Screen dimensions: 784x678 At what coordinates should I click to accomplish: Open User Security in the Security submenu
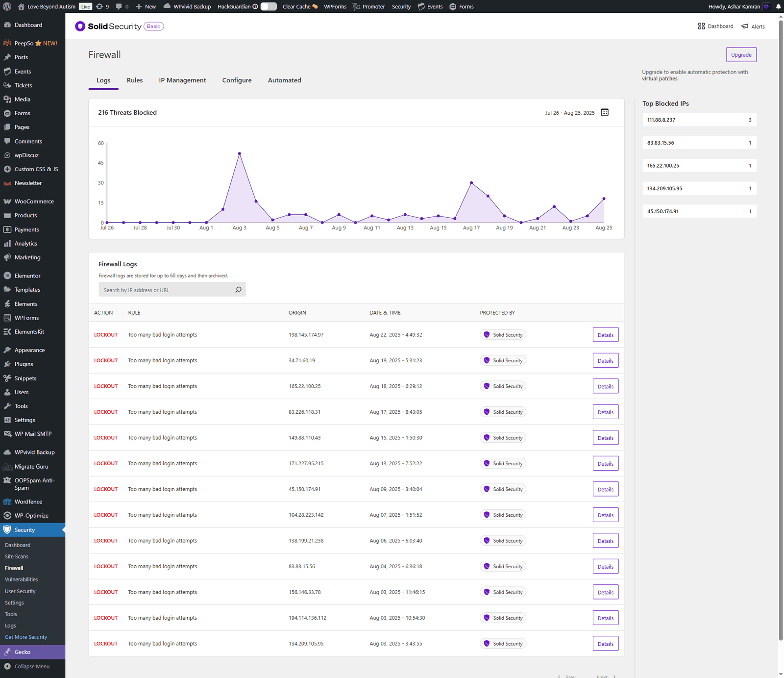pyautogui.click(x=20, y=591)
